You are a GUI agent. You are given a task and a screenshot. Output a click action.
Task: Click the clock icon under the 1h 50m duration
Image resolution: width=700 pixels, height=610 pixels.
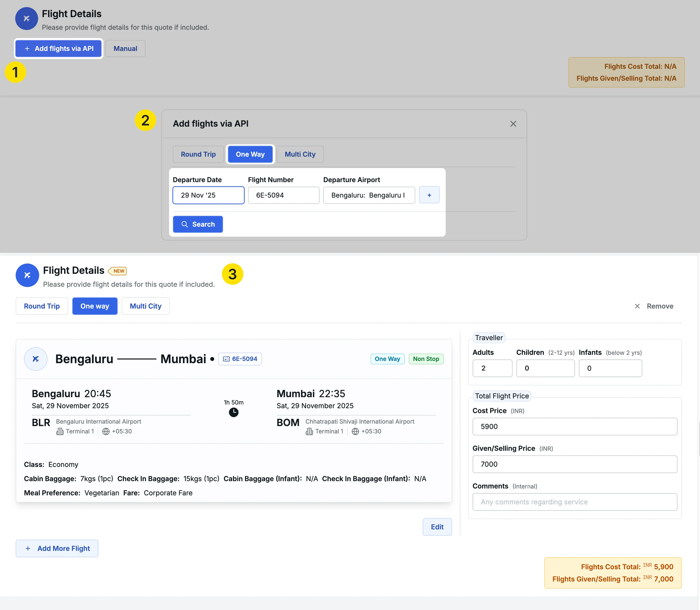[x=234, y=412]
